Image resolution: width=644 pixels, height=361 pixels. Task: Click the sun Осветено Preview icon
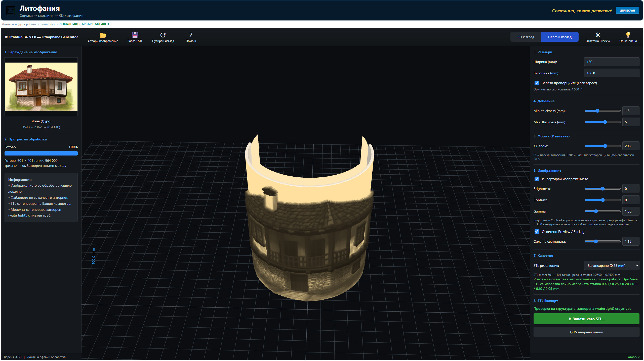point(598,35)
